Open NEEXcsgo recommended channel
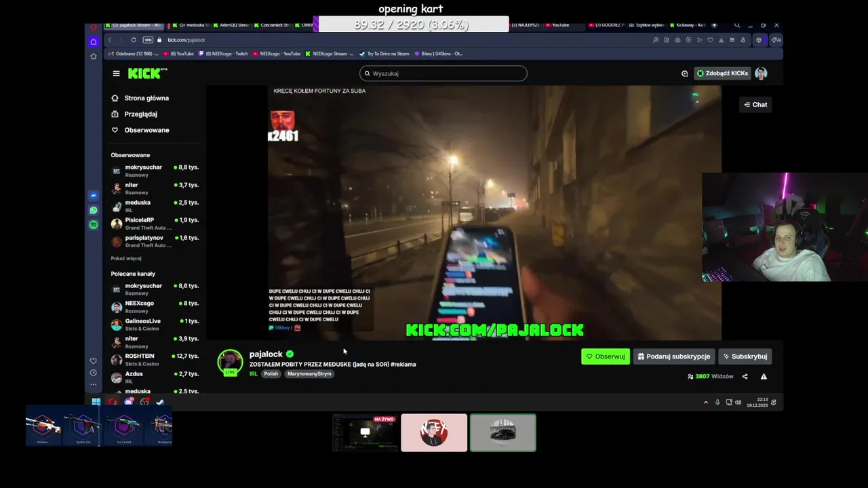 point(155,306)
